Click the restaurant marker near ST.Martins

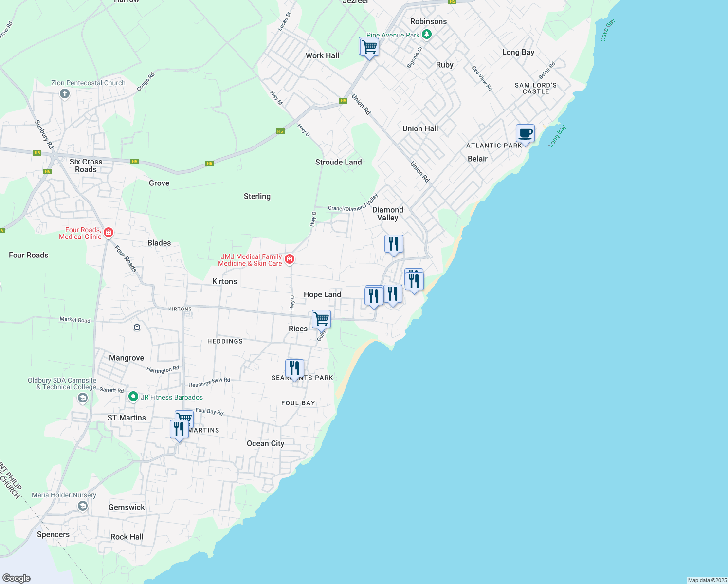point(179,430)
